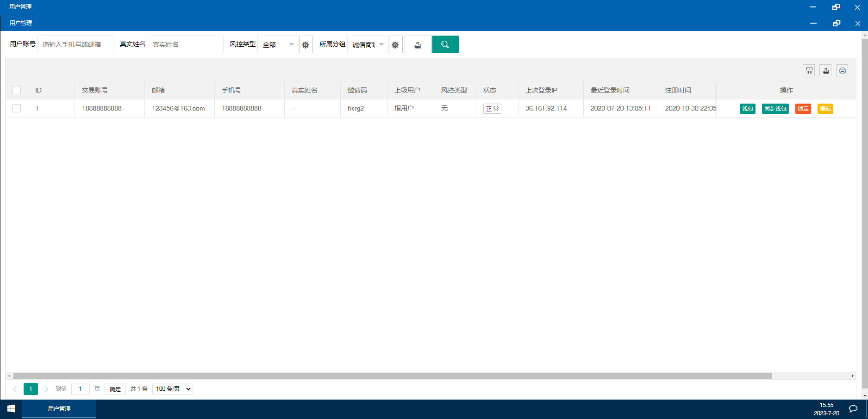Viewport: 868px width, 419px height.
Task: Toggle the select-all checkbox in table header
Action: pyautogui.click(x=17, y=90)
